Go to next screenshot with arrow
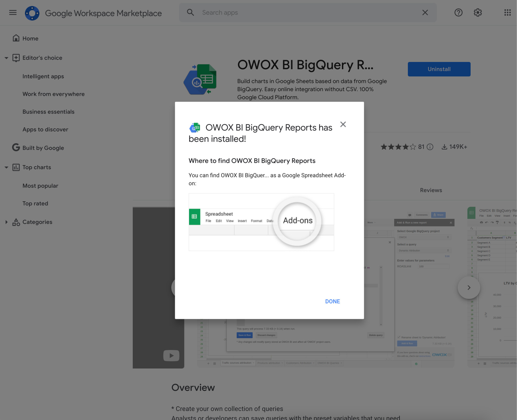This screenshot has height=420, width=517. 469,288
